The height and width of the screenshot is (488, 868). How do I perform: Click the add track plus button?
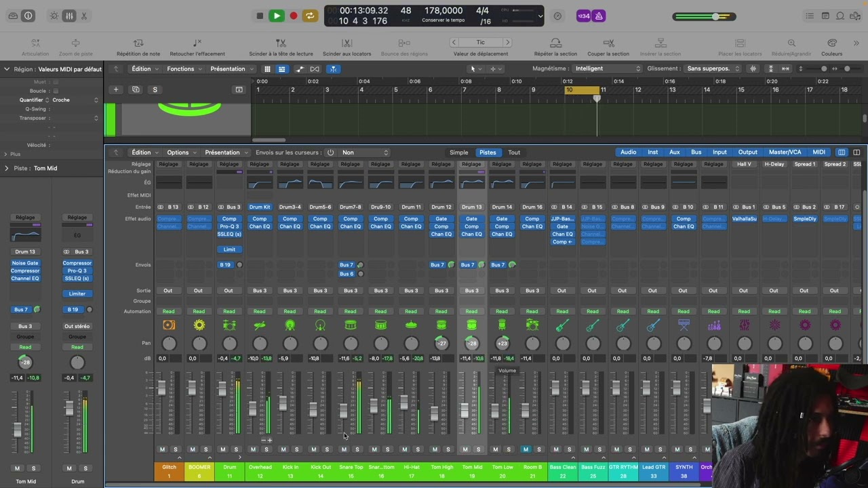click(x=116, y=89)
